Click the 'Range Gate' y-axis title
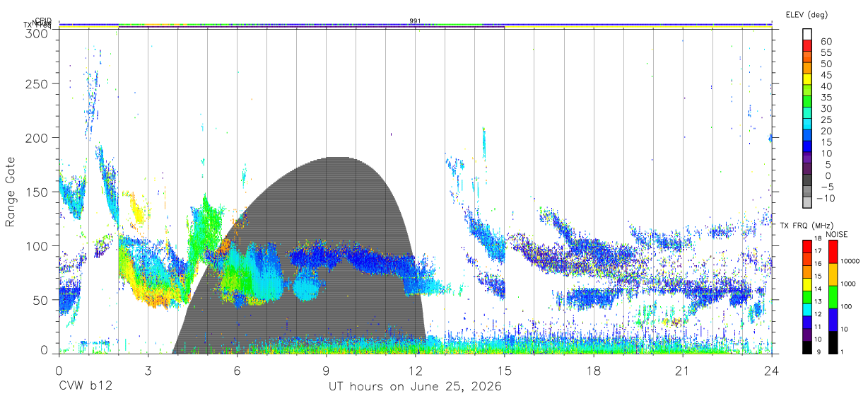Screen dimensions: 868x401 point(11,192)
